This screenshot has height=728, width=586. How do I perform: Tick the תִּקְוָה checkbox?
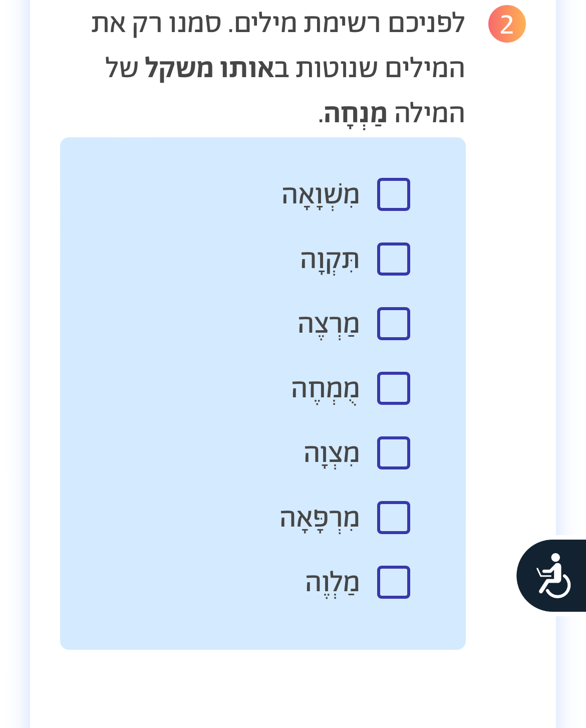(x=394, y=259)
